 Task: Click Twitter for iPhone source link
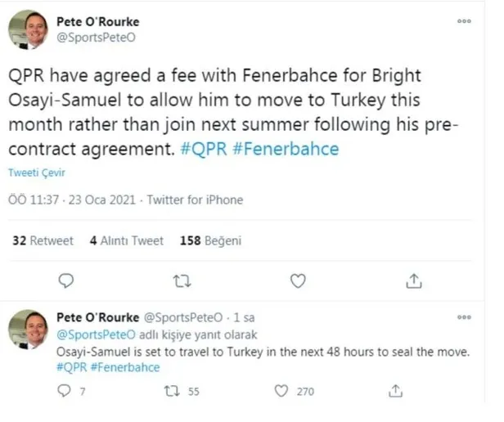pos(195,200)
